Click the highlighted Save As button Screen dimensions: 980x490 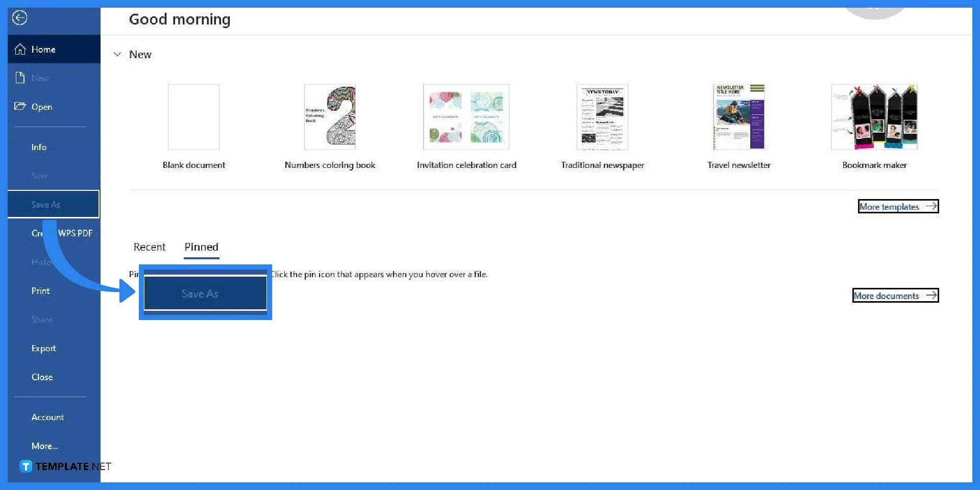[x=205, y=293]
